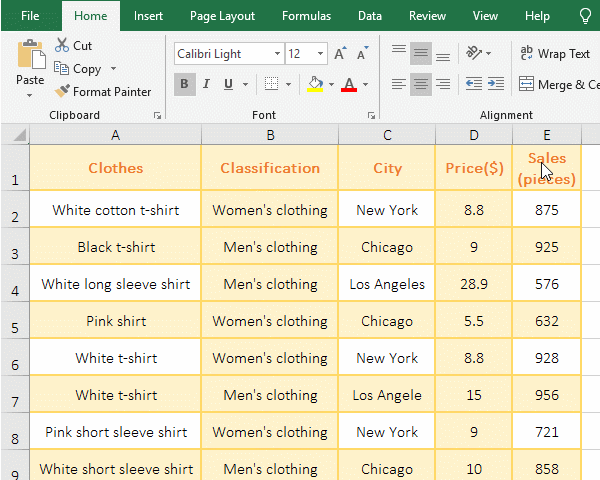Select row 5 header
This screenshot has height=480, width=600.
coord(15,320)
